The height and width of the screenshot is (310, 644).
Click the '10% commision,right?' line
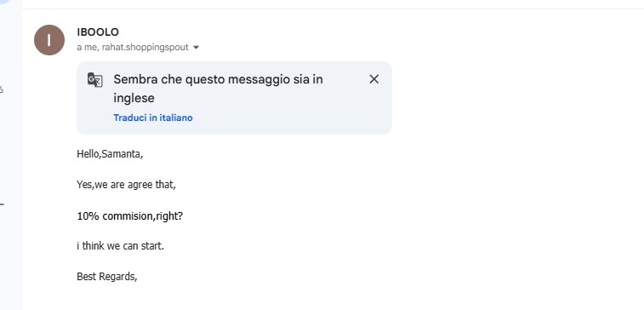[130, 215]
